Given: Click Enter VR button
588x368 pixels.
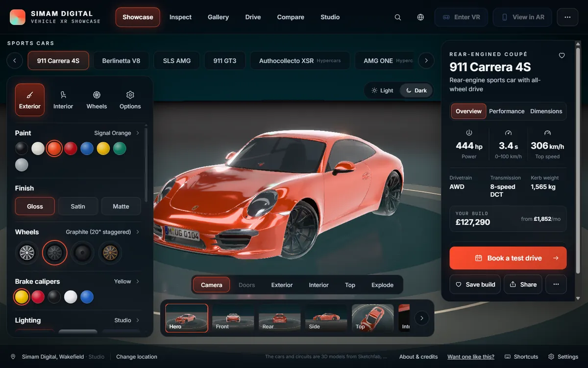Looking at the screenshot, I should pyautogui.click(x=462, y=17).
